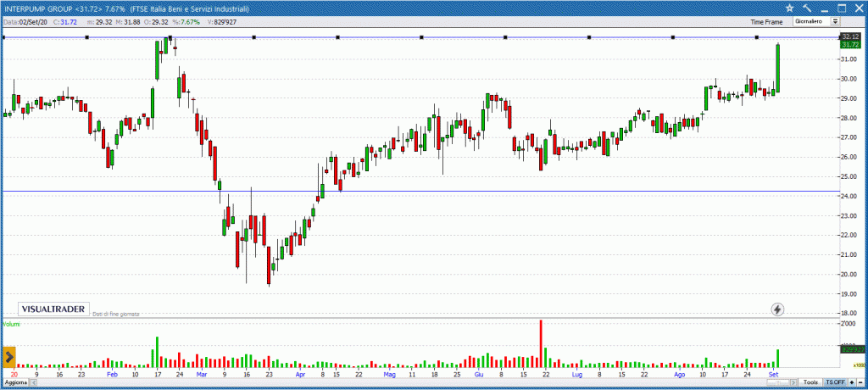Open the Tools button
The height and width of the screenshot is (390, 868).
[811, 383]
